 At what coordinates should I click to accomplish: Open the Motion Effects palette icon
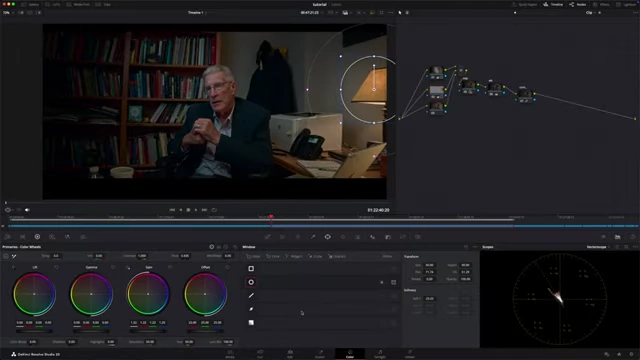coord(83,237)
